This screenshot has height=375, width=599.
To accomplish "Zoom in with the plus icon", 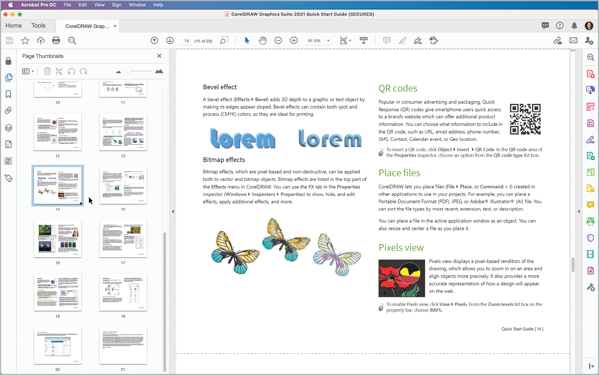I will click(x=294, y=40).
